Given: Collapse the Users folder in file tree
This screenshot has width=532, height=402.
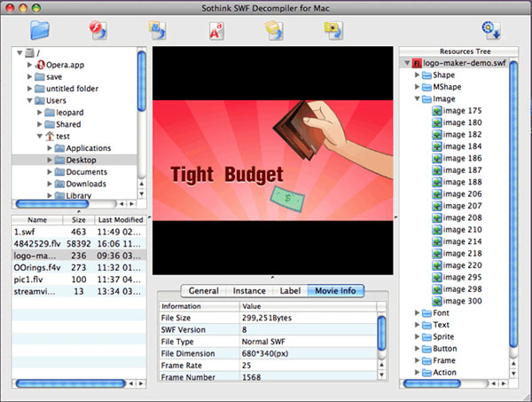Looking at the screenshot, I should pyautogui.click(x=29, y=100).
